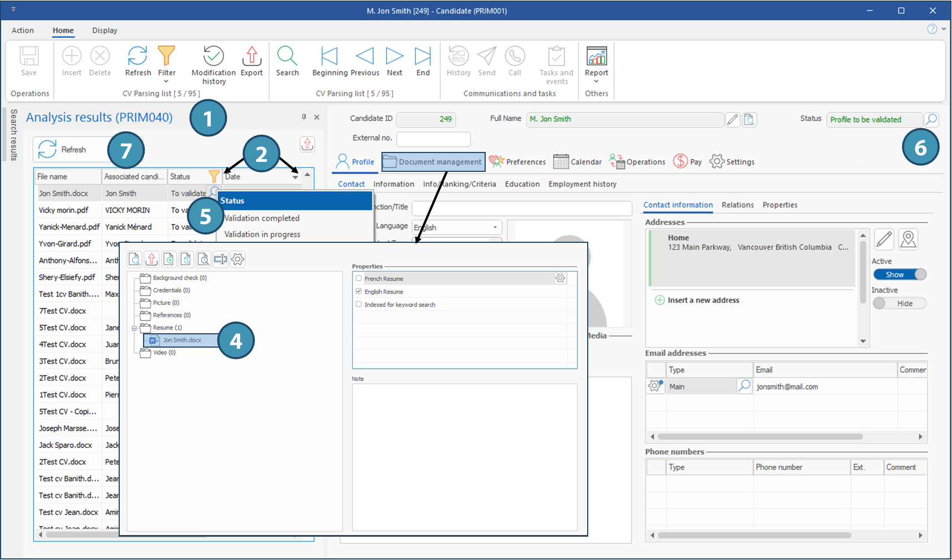
Task: Click the pencil edit icon beside Full Name
Action: (x=732, y=120)
